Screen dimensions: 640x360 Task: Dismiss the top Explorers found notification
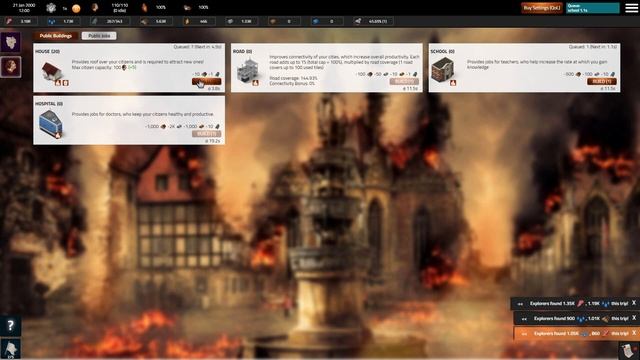click(634, 303)
